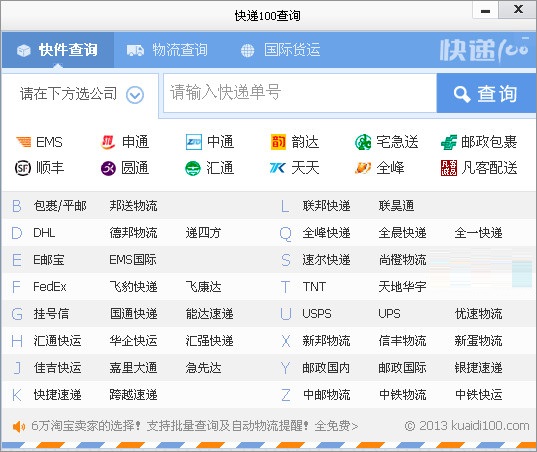537x452 pixels.
Task: Click the 宅急送 courier logo icon
Action: [x=363, y=142]
